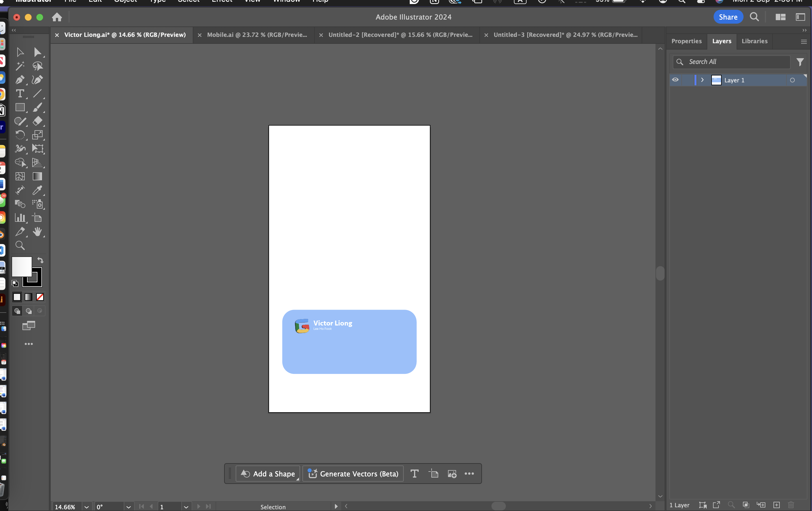Switch to the Mobile.ai document tab

click(257, 35)
